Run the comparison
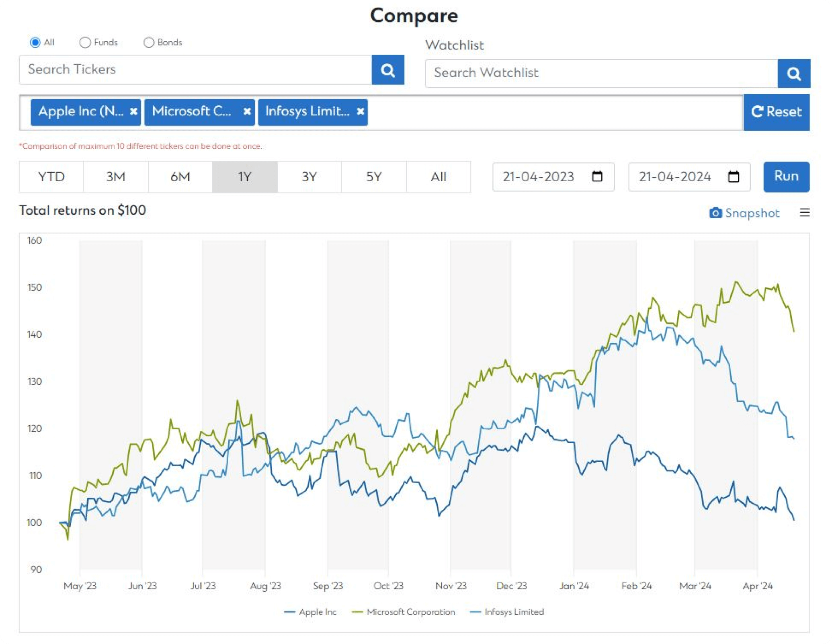 786,176
